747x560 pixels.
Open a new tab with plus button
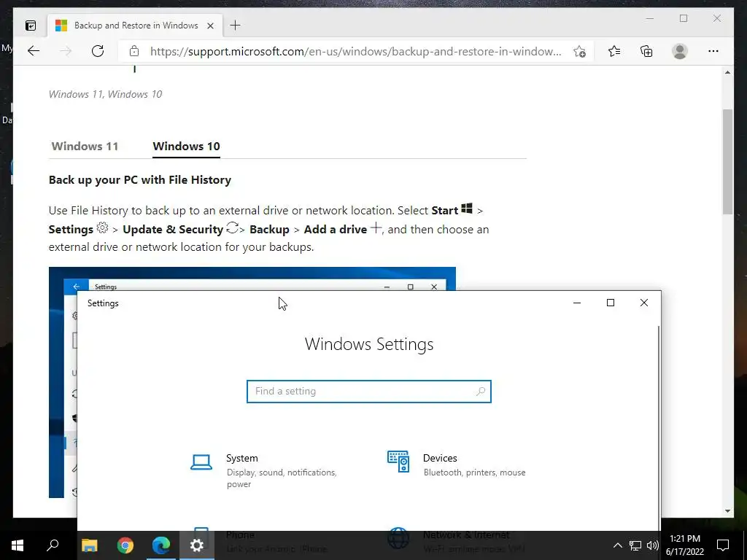point(235,26)
